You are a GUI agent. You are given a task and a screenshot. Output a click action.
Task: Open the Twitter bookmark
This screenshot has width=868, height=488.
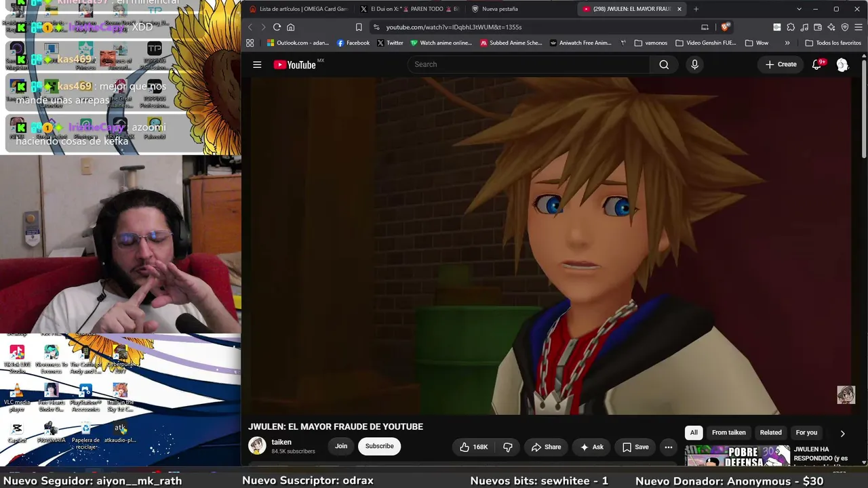click(390, 43)
